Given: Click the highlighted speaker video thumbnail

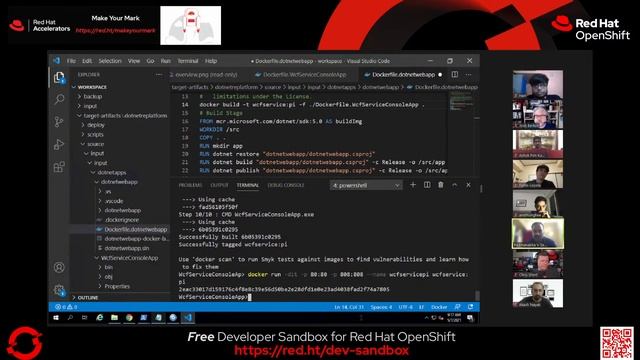Looking at the screenshot, I should click(538, 233).
